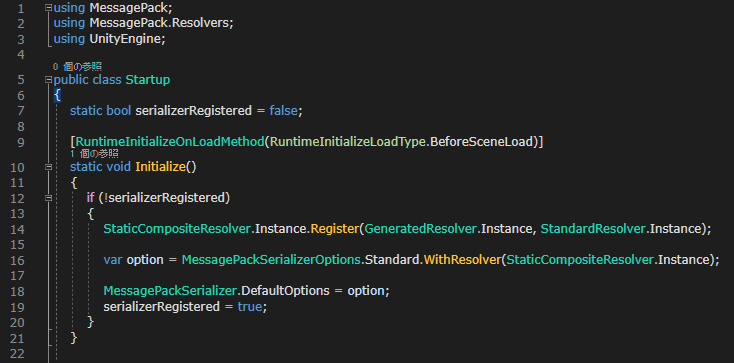
Task: Open the '0 個の参照' CodeLens link
Action: tap(77, 67)
